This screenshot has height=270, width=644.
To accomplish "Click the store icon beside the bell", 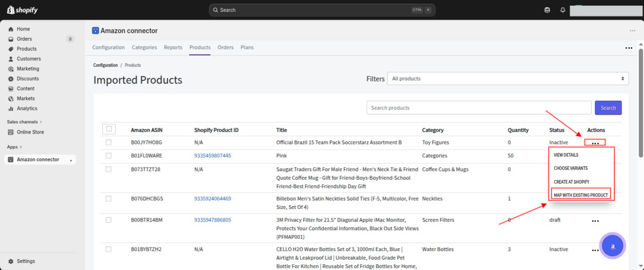I will tap(547, 10).
